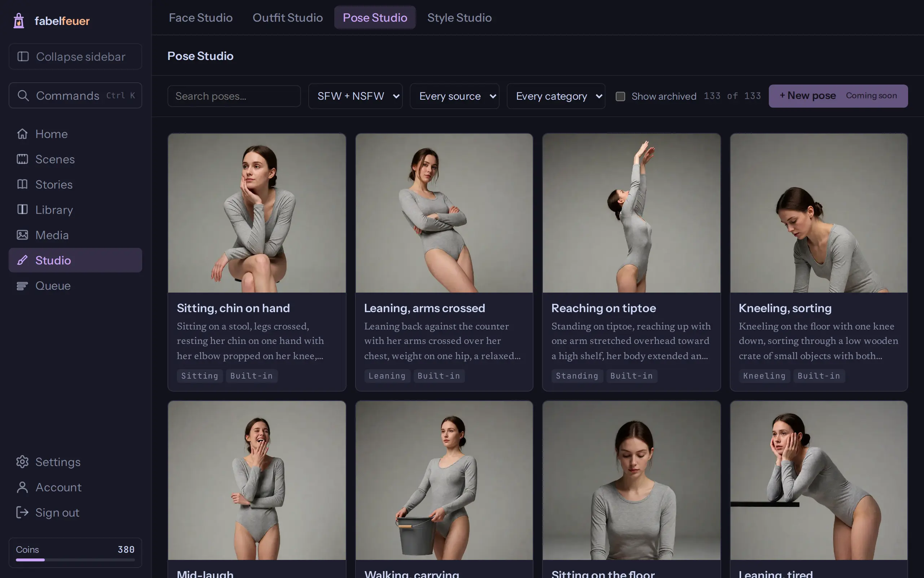Image resolution: width=924 pixels, height=578 pixels.
Task: Switch to the Style Studio tab
Action: [459, 18]
